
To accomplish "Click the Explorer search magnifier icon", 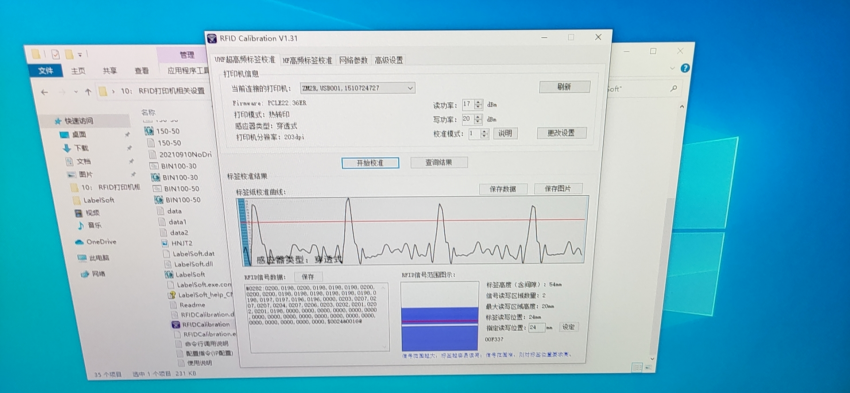I will [673, 87].
